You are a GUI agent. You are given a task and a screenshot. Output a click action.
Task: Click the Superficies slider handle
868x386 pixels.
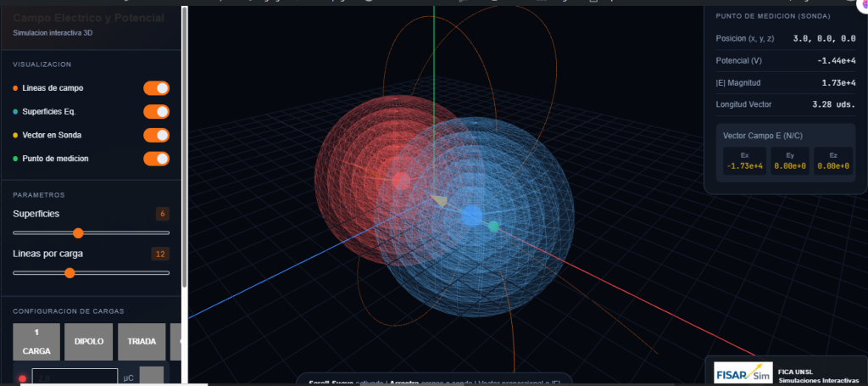[x=78, y=232]
